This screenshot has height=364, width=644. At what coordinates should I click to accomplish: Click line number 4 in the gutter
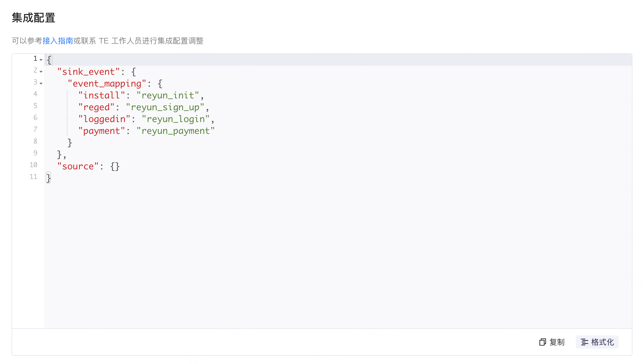(x=35, y=94)
